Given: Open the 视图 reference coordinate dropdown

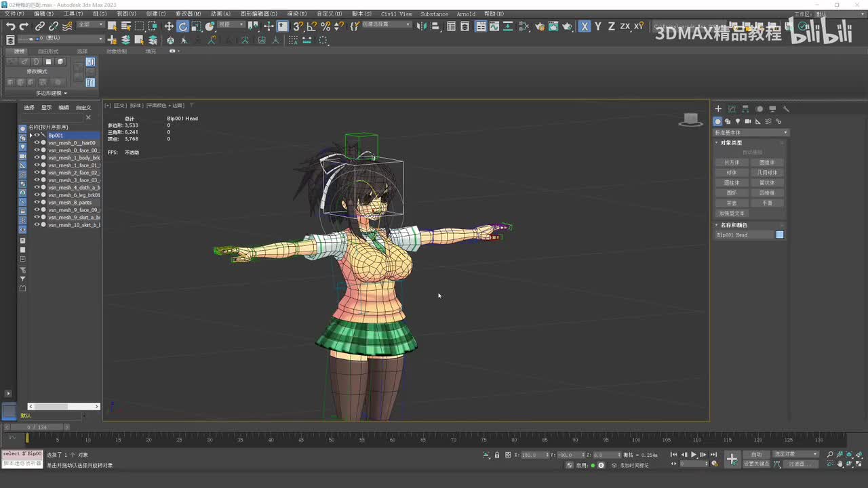Looking at the screenshot, I should click(232, 24).
